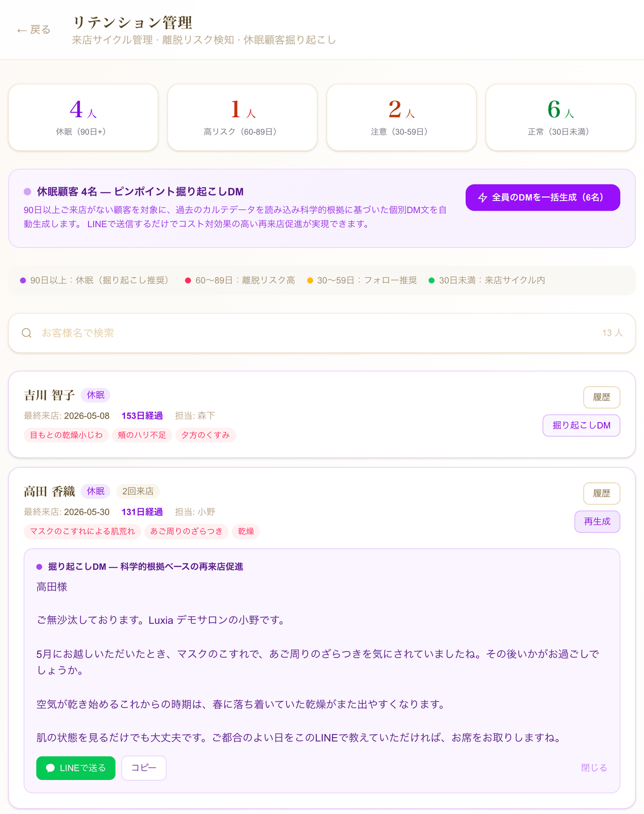Select the 夕方のくすみ tag
Image resolution: width=644 pixels, height=814 pixels.
[x=206, y=435]
